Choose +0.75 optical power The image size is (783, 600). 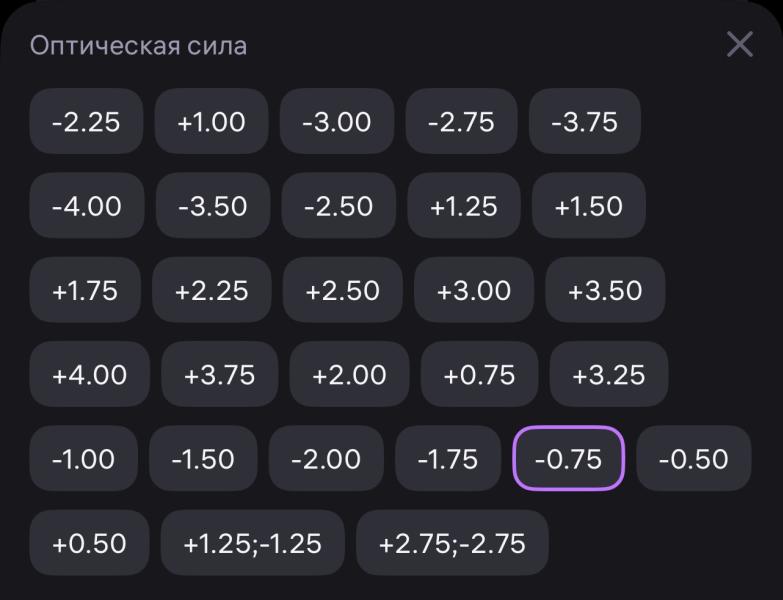tap(479, 375)
